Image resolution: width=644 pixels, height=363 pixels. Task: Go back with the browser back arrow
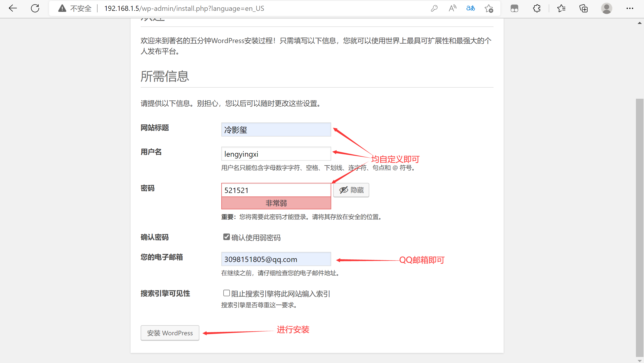pos(13,8)
